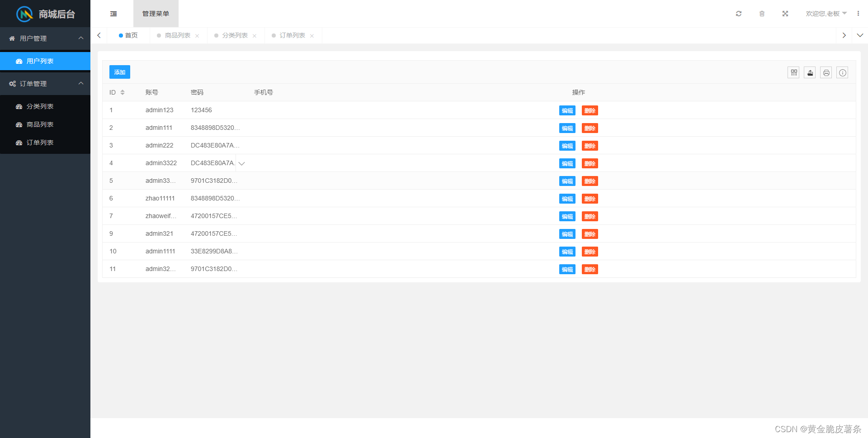Delete the admin123 row

pyautogui.click(x=590, y=110)
